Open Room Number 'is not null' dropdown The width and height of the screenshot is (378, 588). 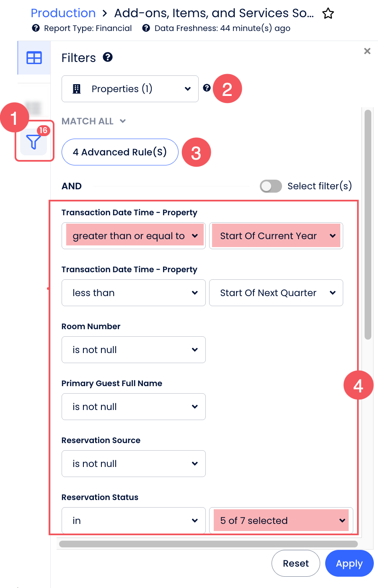[134, 350]
